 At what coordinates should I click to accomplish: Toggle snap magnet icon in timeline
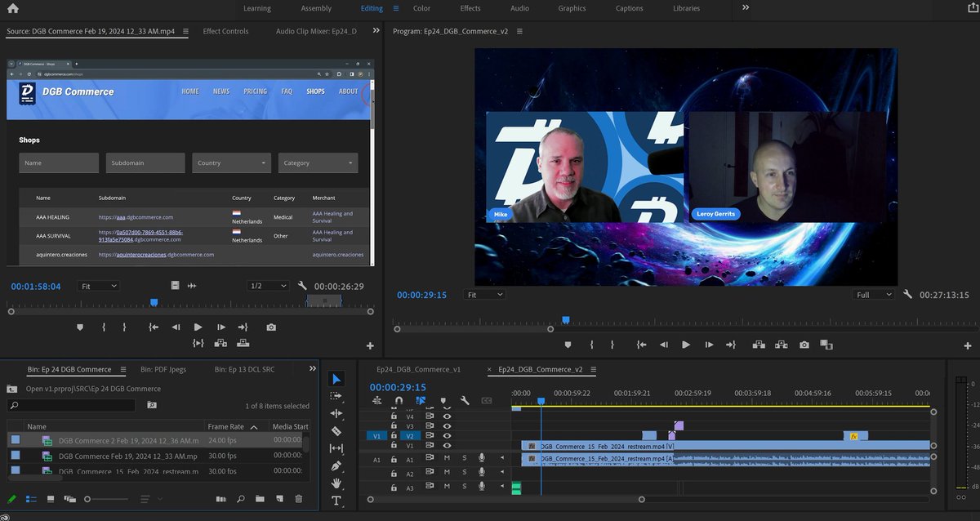coord(399,401)
